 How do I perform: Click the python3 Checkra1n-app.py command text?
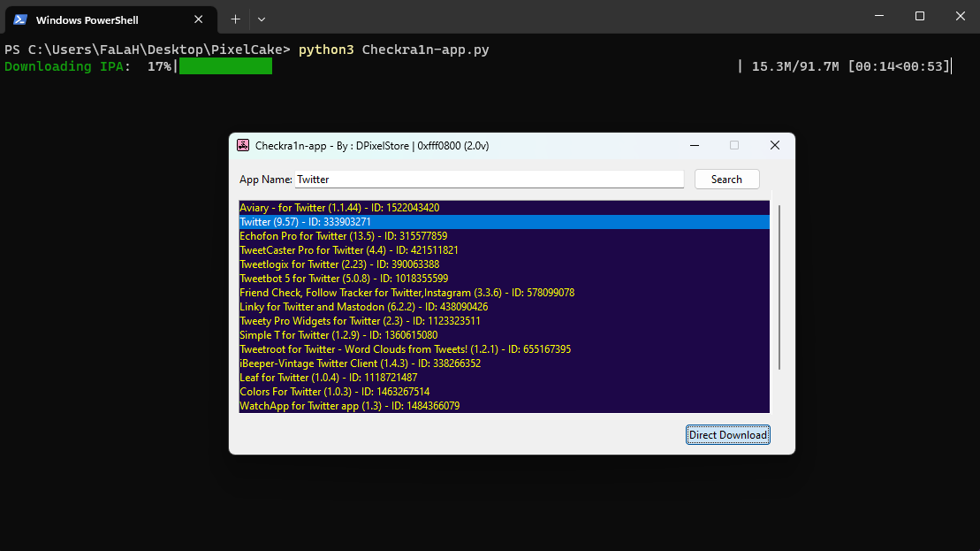(394, 50)
